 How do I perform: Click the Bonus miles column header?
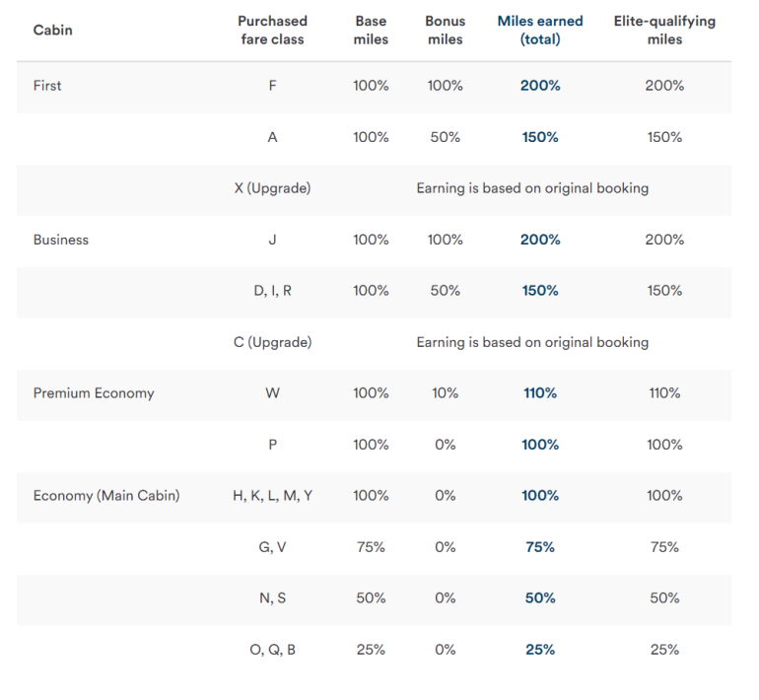coord(445,31)
